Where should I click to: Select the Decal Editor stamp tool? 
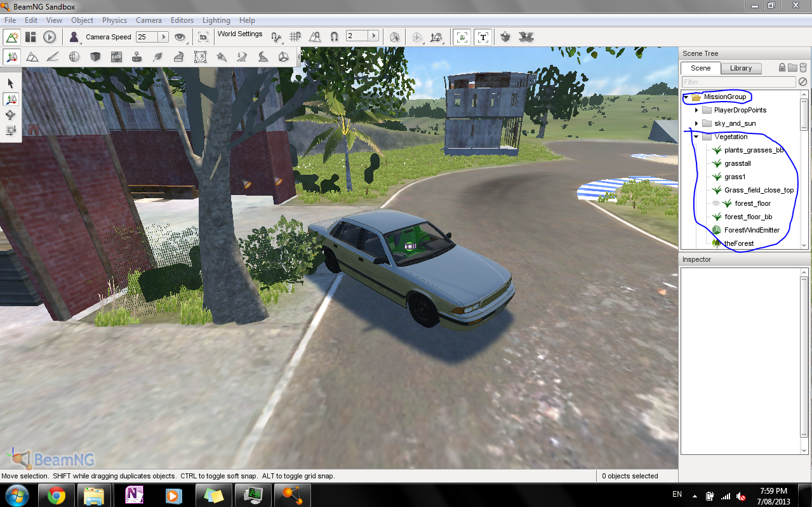(x=136, y=57)
